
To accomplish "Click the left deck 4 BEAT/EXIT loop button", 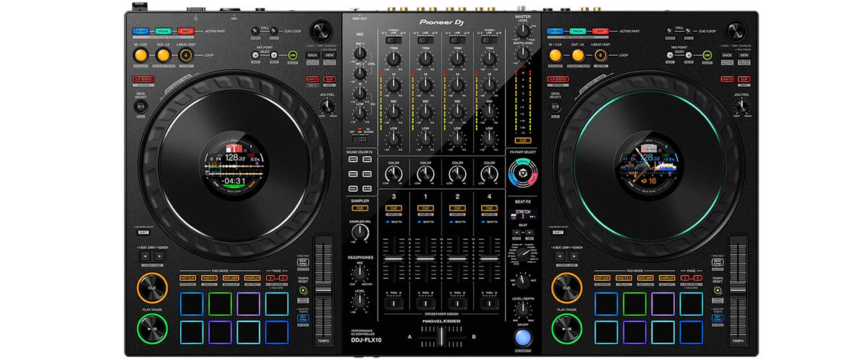I will click(186, 55).
